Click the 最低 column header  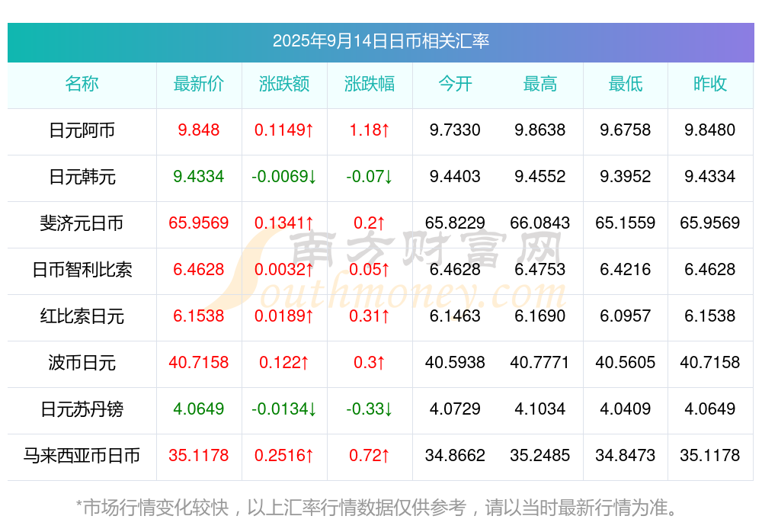(626, 84)
